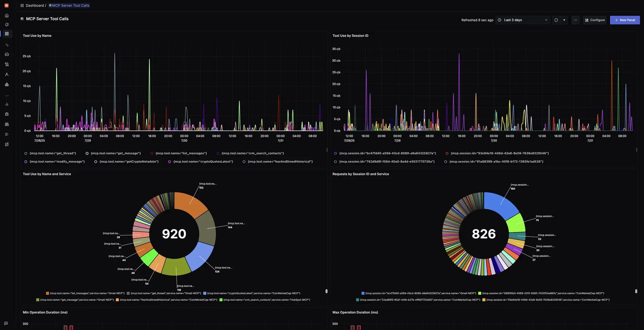Image resolution: width=644 pixels, height=330 pixels.
Task: Select the MCP Server Tool Calls breadcrumb
Action: click(x=70, y=5)
